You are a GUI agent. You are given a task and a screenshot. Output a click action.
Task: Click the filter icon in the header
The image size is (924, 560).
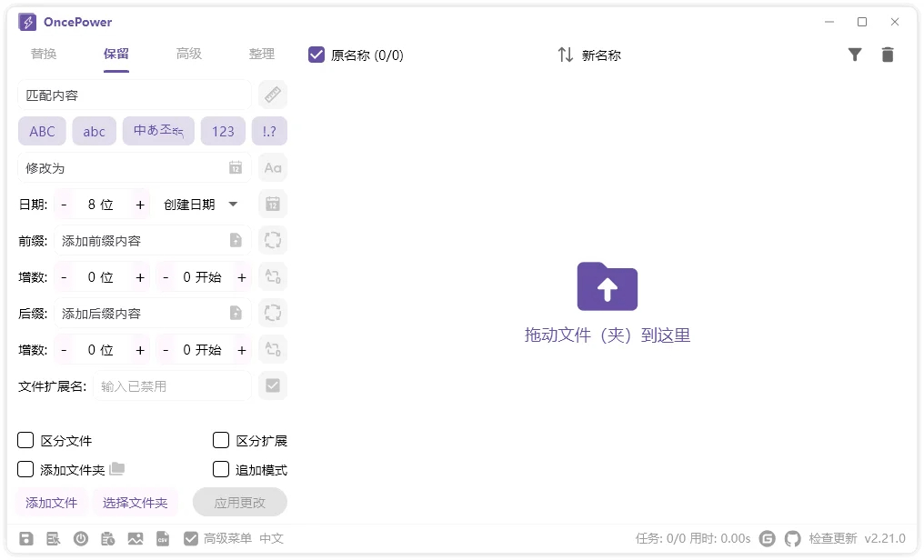854,55
